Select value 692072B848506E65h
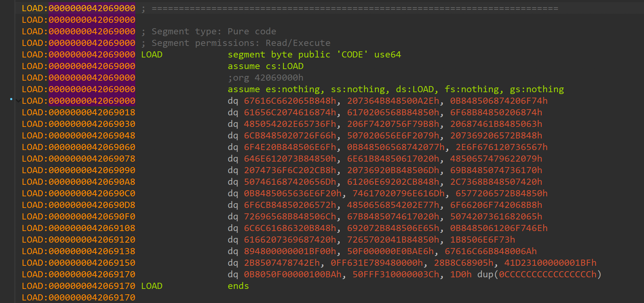The height and width of the screenshot is (303, 644). click(393, 228)
